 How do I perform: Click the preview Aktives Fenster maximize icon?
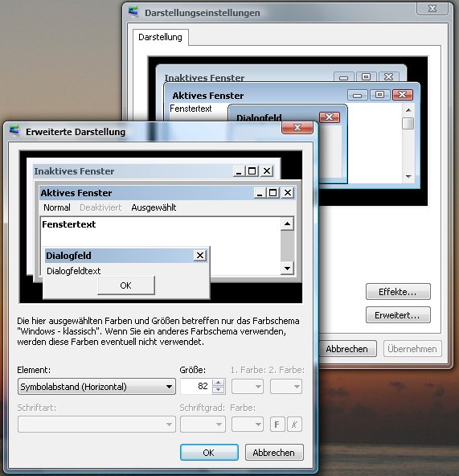coord(273,193)
